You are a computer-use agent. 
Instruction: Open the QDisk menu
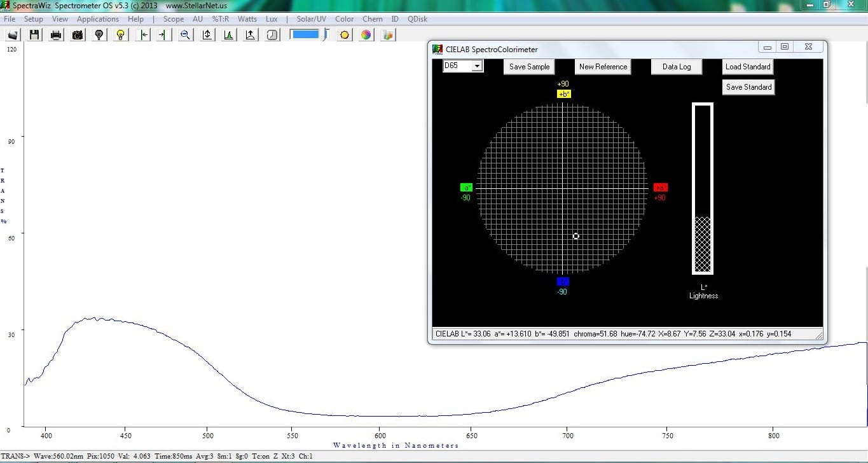tap(417, 19)
